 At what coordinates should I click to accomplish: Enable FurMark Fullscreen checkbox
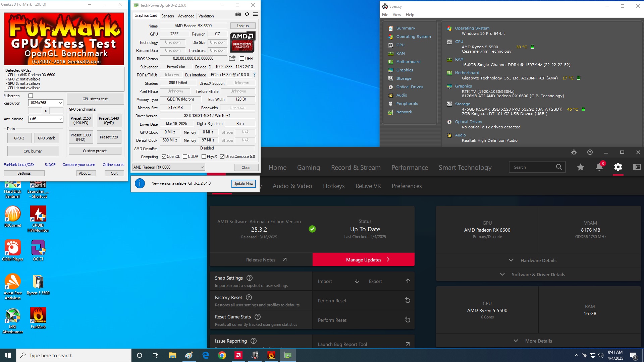coord(31,96)
